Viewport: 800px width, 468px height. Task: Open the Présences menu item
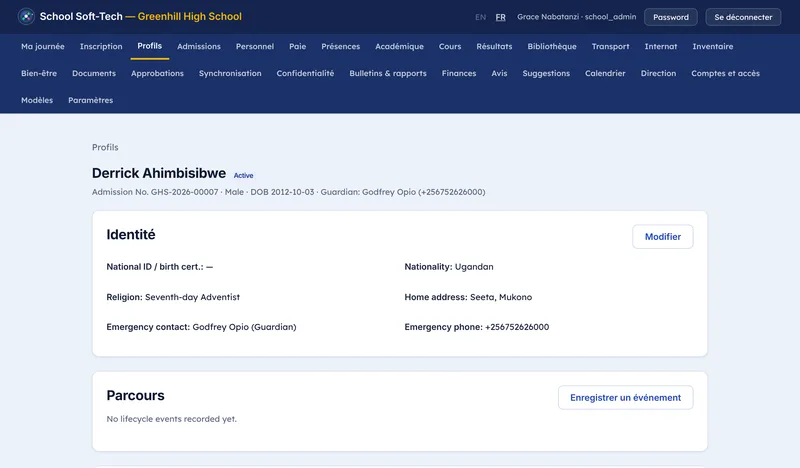pyautogui.click(x=340, y=46)
